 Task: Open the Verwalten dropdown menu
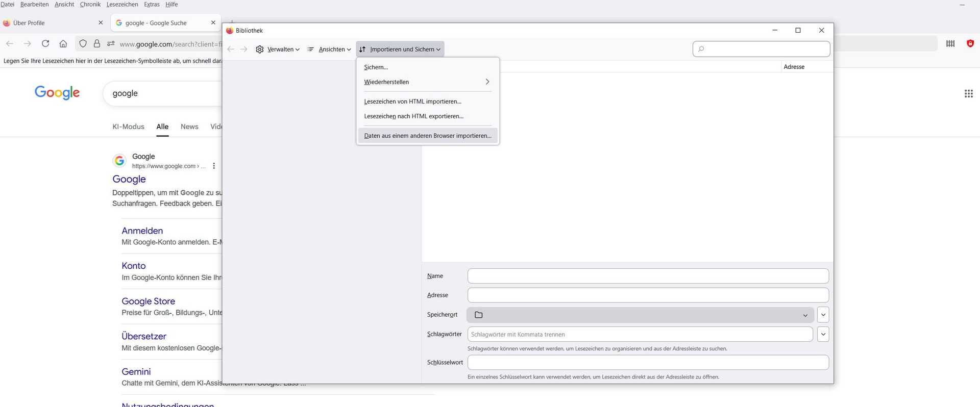[x=278, y=49]
